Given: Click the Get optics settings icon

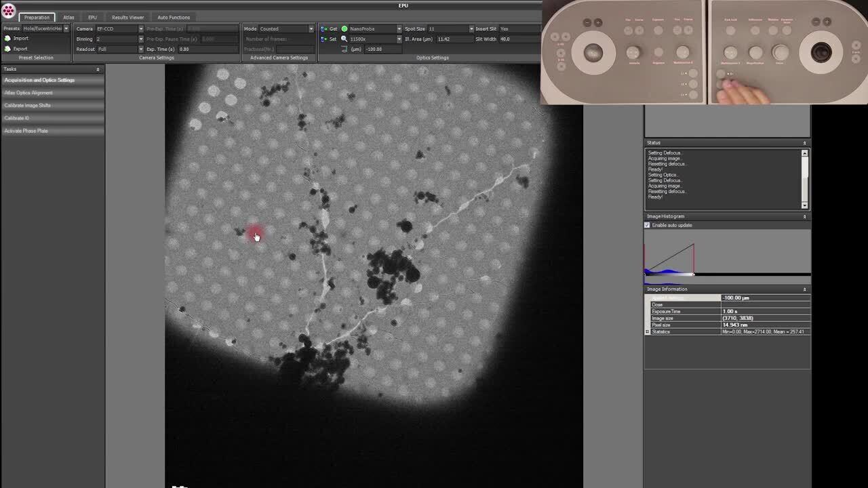Looking at the screenshot, I should click(324, 29).
